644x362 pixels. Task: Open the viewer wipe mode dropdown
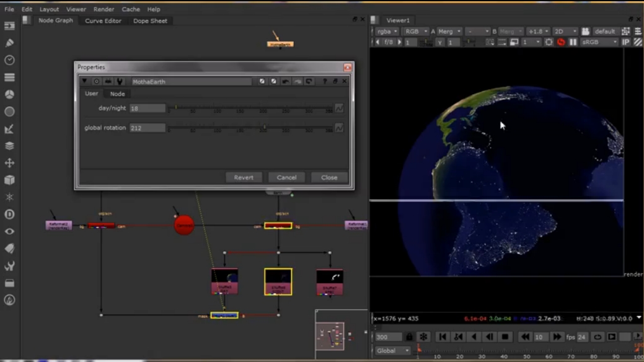pos(477,31)
